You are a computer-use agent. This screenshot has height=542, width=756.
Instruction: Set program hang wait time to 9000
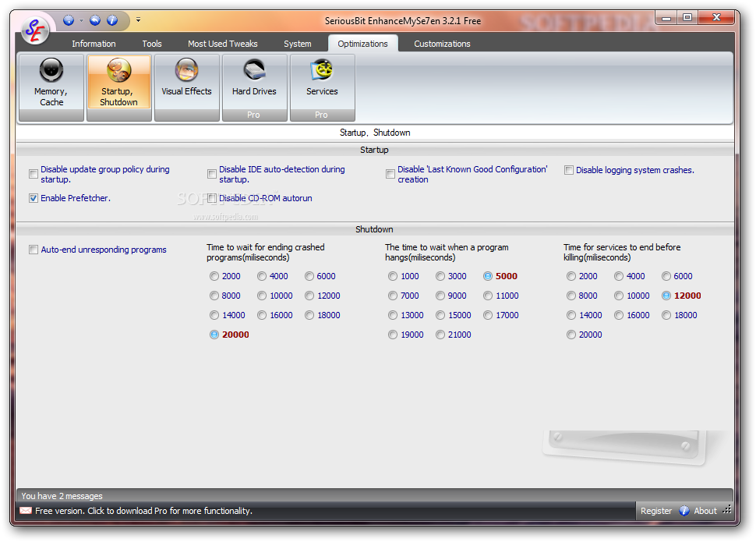coord(440,296)
